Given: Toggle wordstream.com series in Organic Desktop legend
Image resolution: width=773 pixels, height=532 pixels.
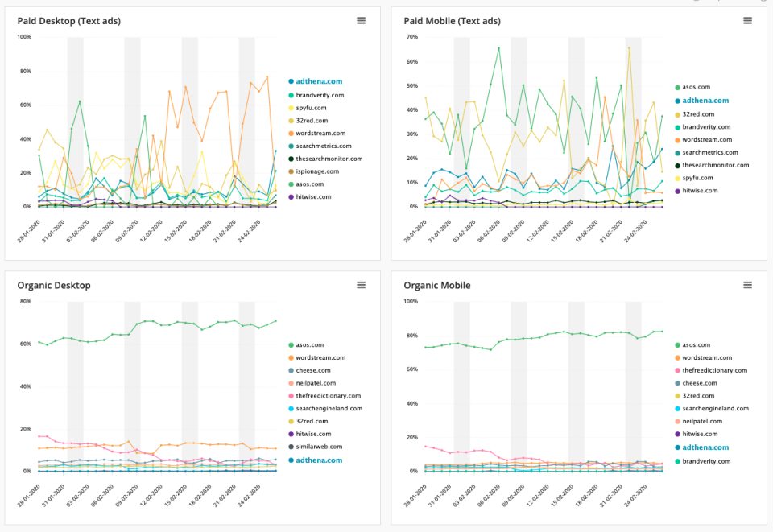Looking at the screenshot, I should point(317,358).
